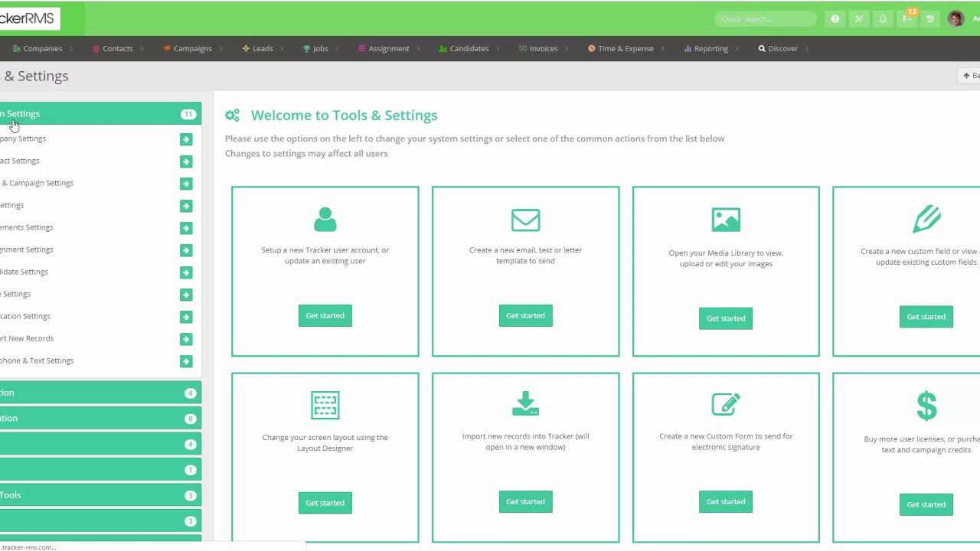Click the Back button at top right
The image size is (980, 551).
(x=970, y=76)
